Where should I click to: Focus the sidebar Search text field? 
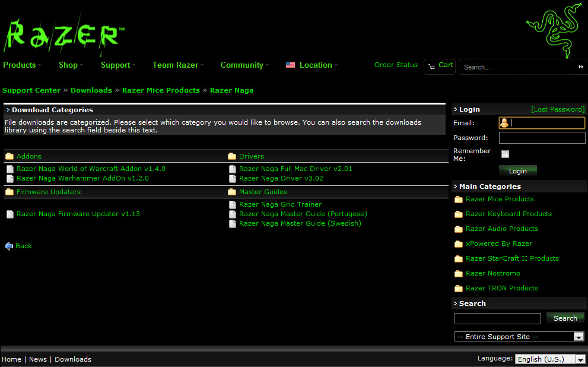tap(498, 318)
